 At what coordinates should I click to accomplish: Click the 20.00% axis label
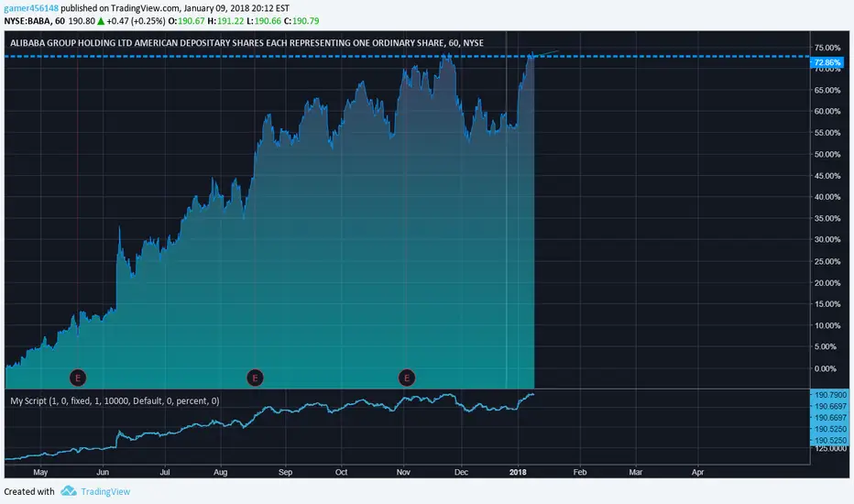827,283
